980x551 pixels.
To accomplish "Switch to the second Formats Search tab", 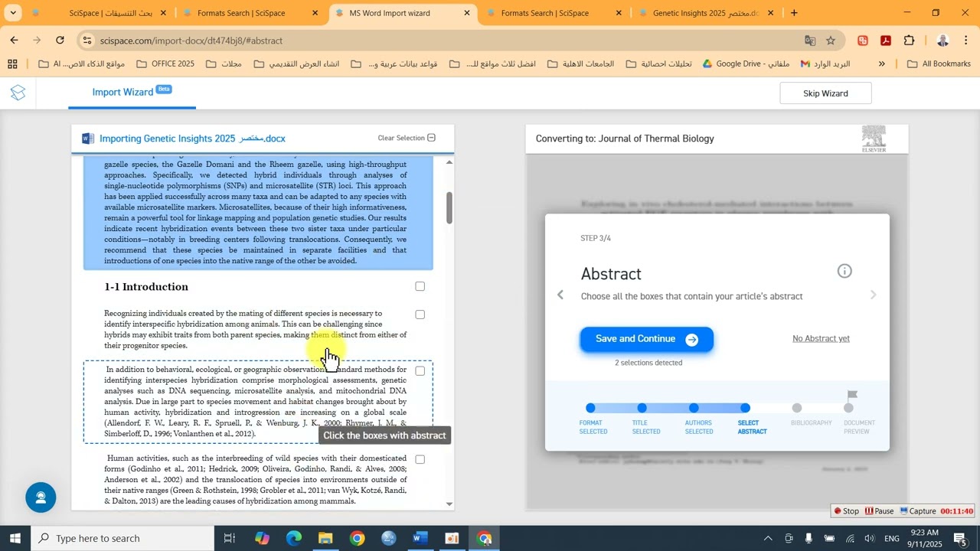I will tap(555, 13).
